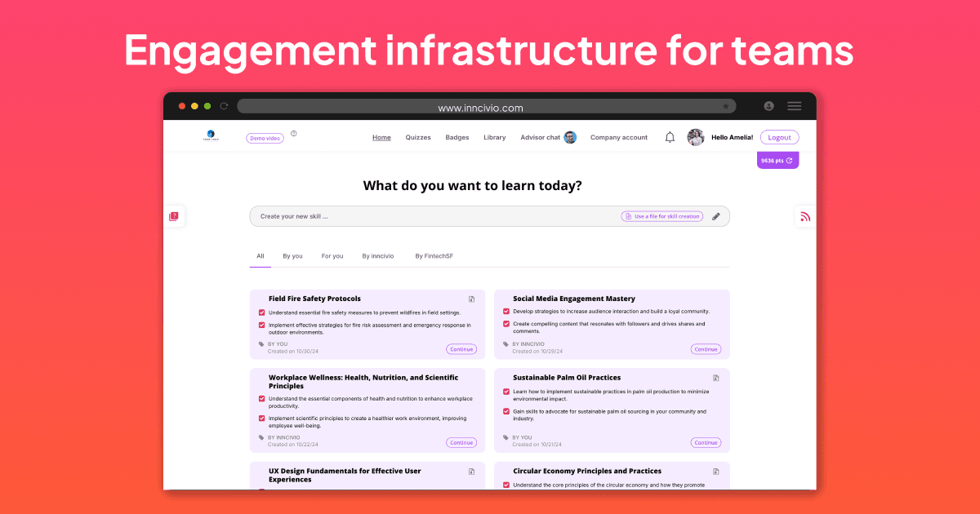Click file icon on UX Design Fundamentals card

(472, 471)
